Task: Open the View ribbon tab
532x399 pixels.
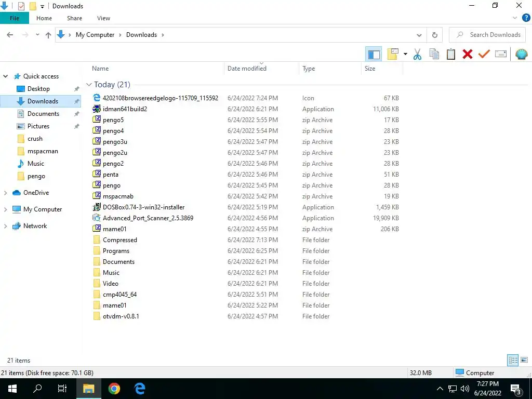Action: coord(103,18)
